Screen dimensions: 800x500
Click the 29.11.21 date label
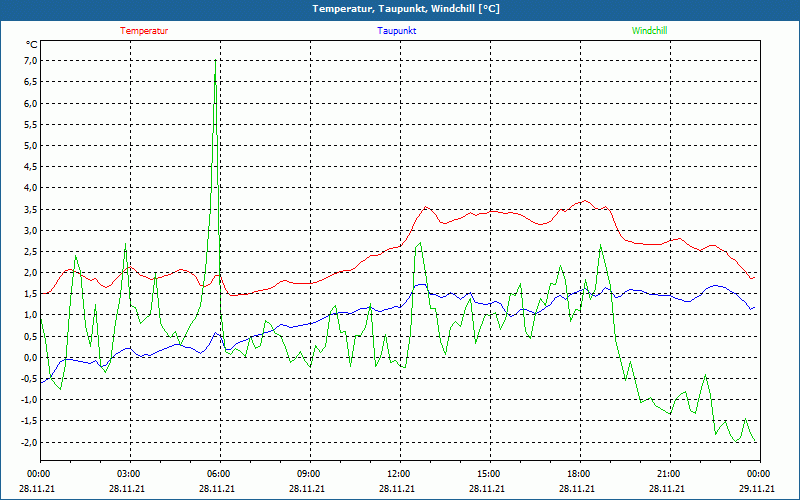pyautogui.click(x=757, y=488)
